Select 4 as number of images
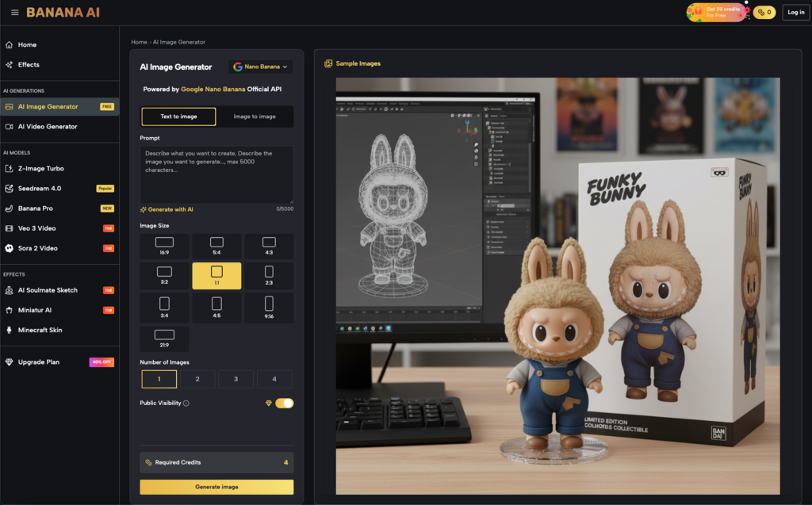This screenshot has width=812, height=505. coord(274,379)
